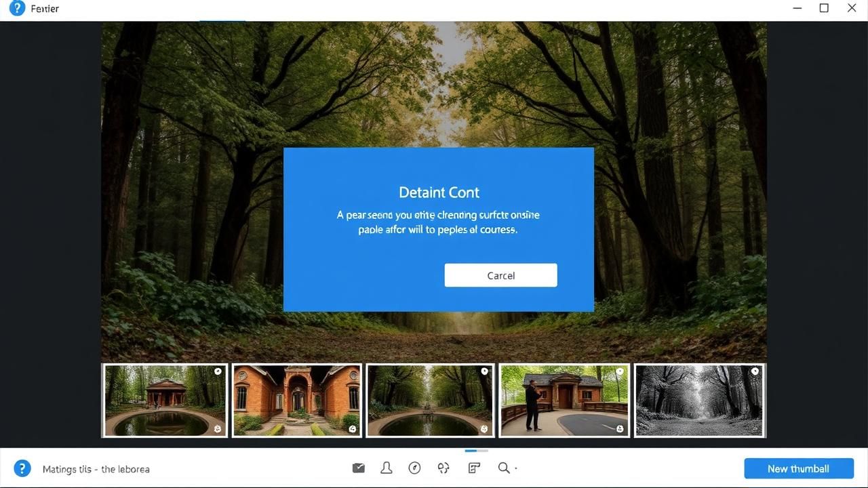Viewport: 868px width, 488px height.
Task: Click badge icon at bottom-right of brick archway thumbnail
Action: (353, 428)
